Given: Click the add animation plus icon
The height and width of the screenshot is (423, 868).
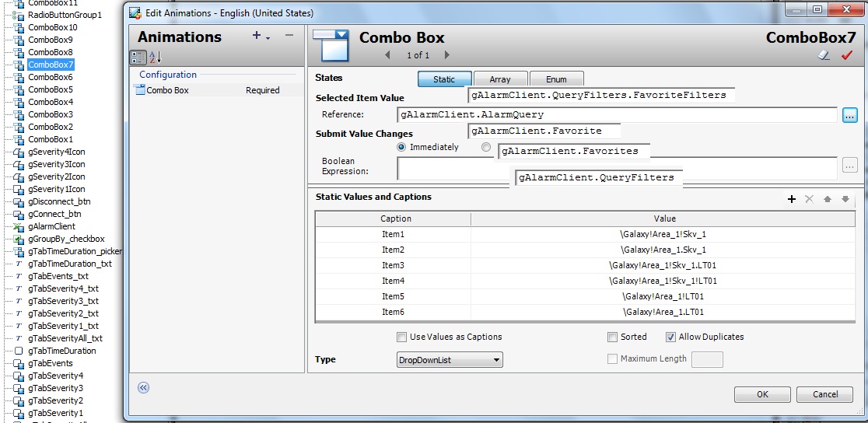Looking at the screenshot, I should (x=257, y=36).
